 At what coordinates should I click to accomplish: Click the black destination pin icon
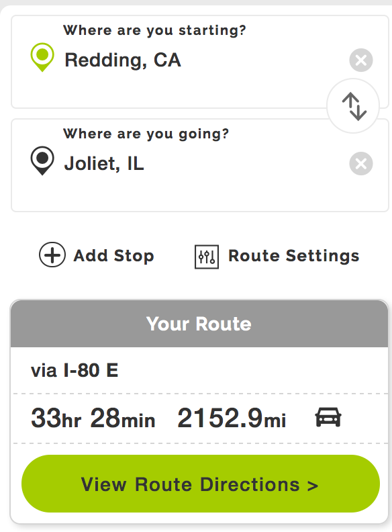[x=42, y=161]
